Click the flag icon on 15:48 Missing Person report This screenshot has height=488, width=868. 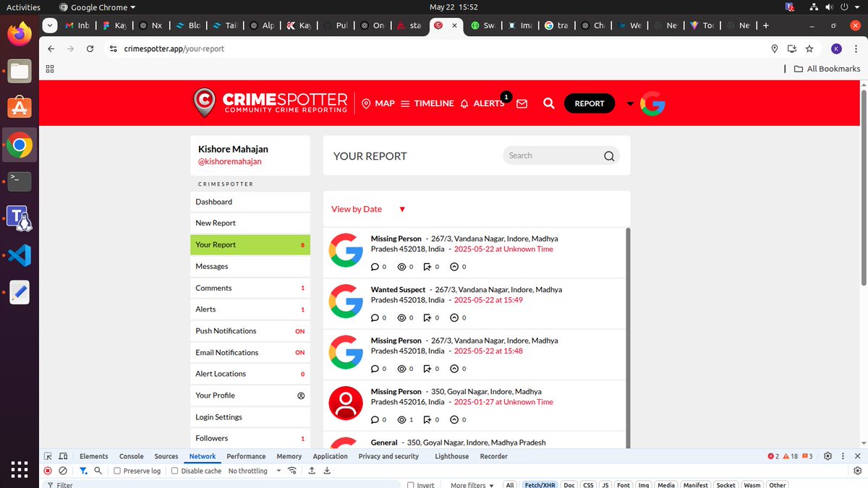click(x=427, y=369)
